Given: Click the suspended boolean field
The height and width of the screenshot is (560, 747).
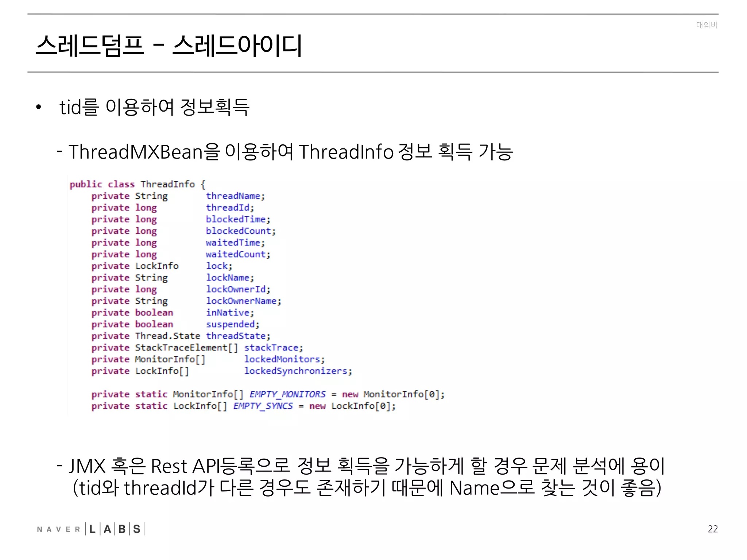Looking at the screenshot, I should click(x=175, y=324).
